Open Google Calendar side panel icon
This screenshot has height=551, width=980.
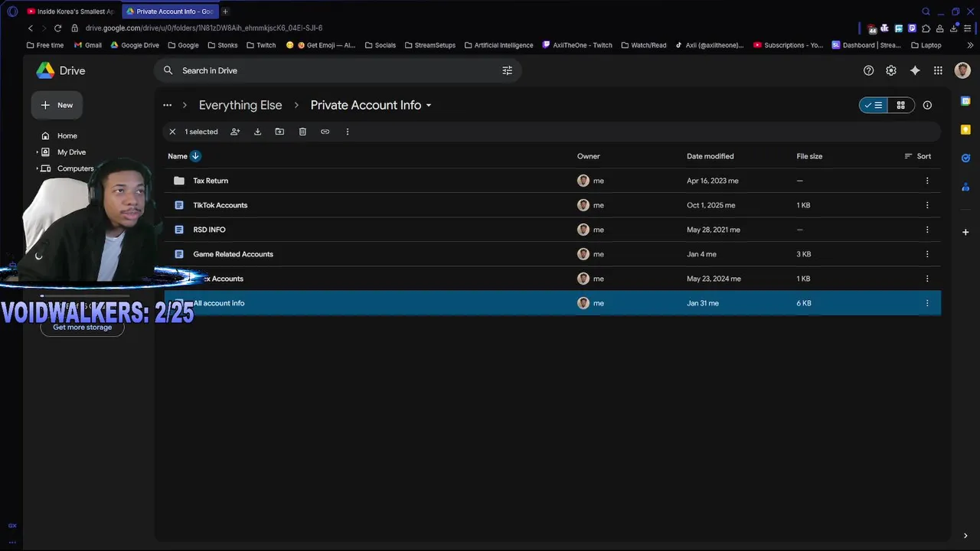pos(965,101)
